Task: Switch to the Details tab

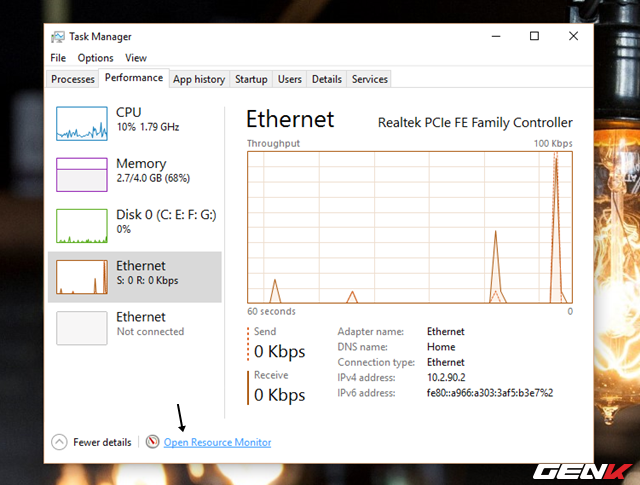Action: point(326,79)
